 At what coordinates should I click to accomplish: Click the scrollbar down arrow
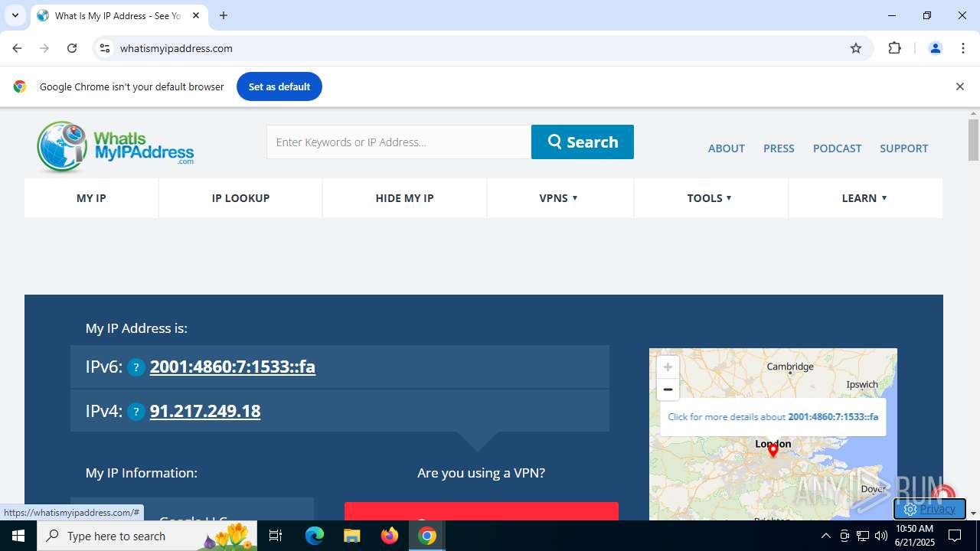point(973,514)
